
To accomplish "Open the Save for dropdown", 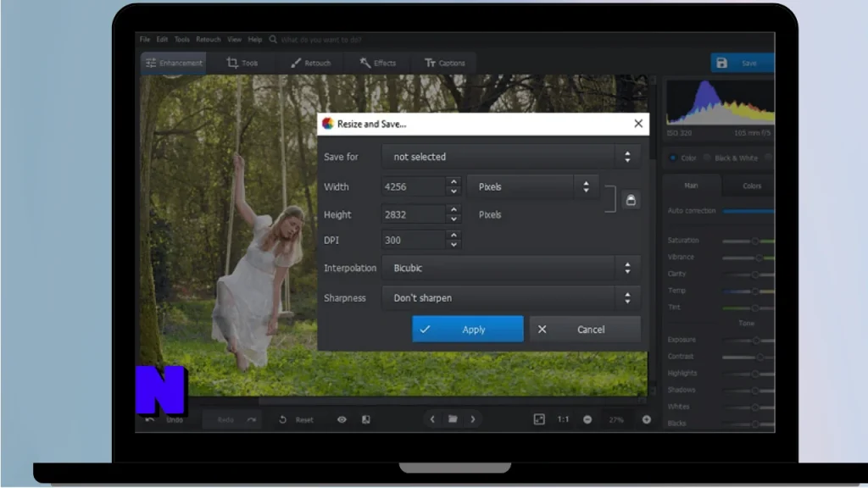I will (x=511, y=157).
